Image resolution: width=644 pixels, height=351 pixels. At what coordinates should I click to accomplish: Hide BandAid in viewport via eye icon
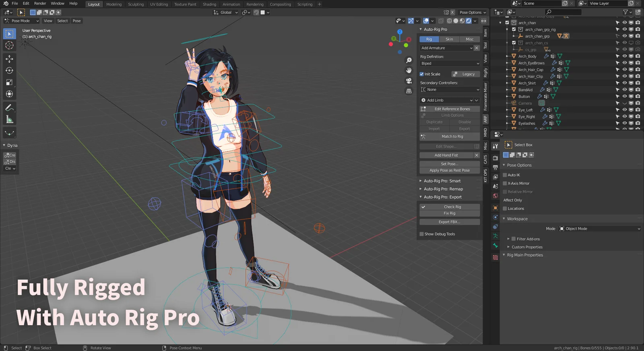[x=624, y=90]
